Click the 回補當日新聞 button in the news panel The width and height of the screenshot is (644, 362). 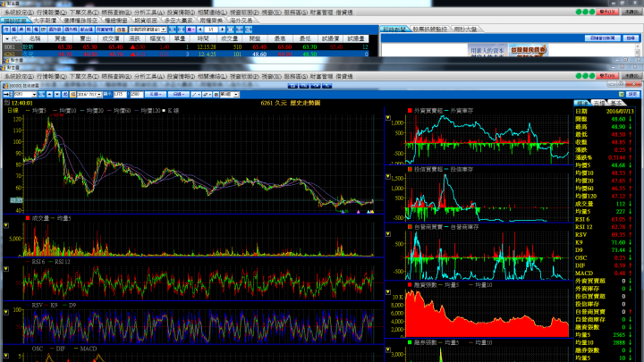(603, 38)
